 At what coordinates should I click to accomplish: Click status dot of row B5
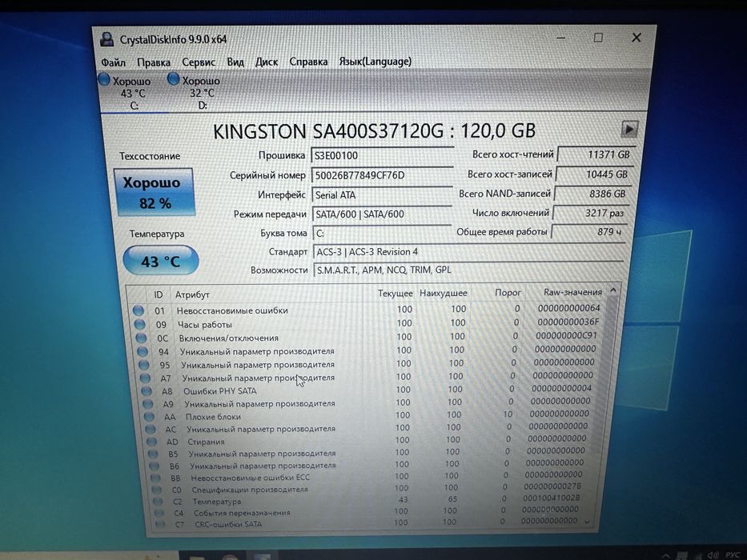pos(153,454)
